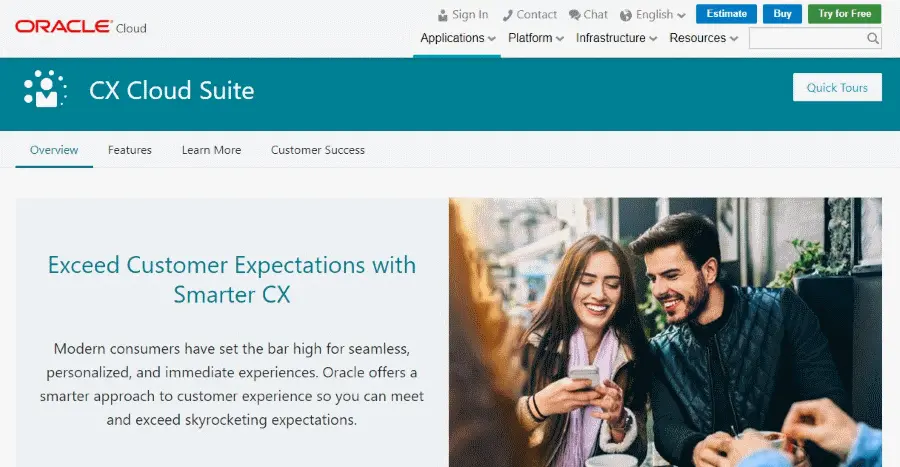Image resolution: width=900 pixels, height=467 pixels.
Task: Click the CX Cloud Suite banner icon
Action: [x=45, y=89]
